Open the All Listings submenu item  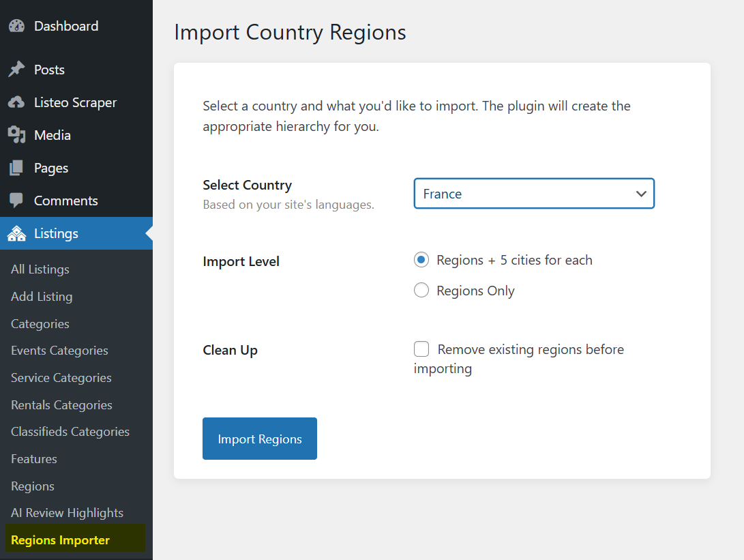[x=40, y=269]
